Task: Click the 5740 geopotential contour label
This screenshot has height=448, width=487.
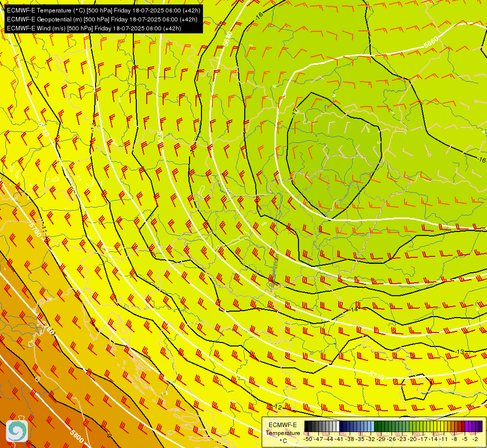Action: (44, 129)
